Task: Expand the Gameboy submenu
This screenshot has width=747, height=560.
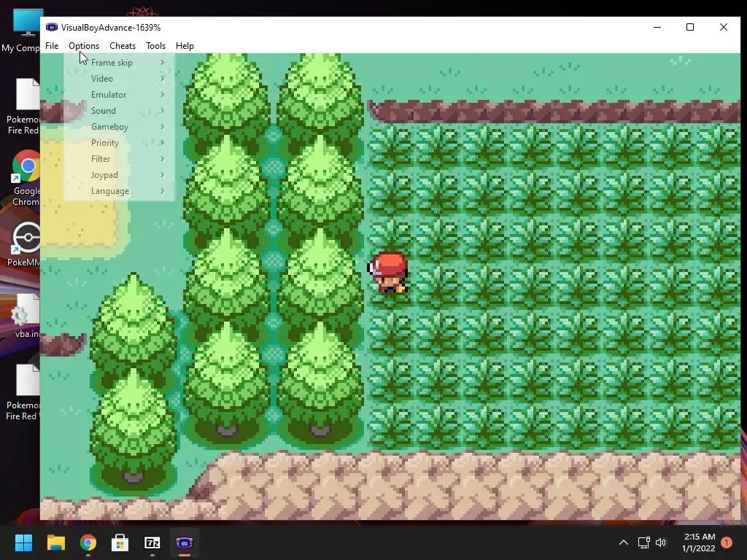Action: 119,127
